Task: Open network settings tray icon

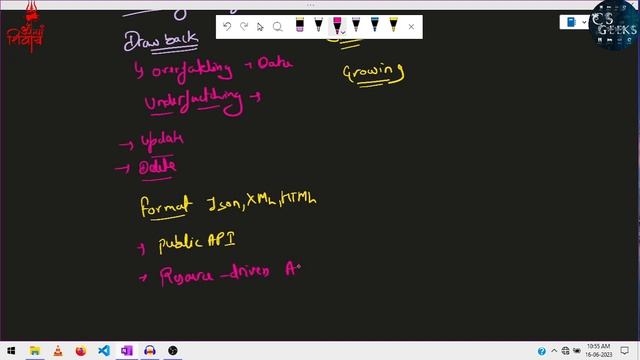Action: click(x=565, y=351)
